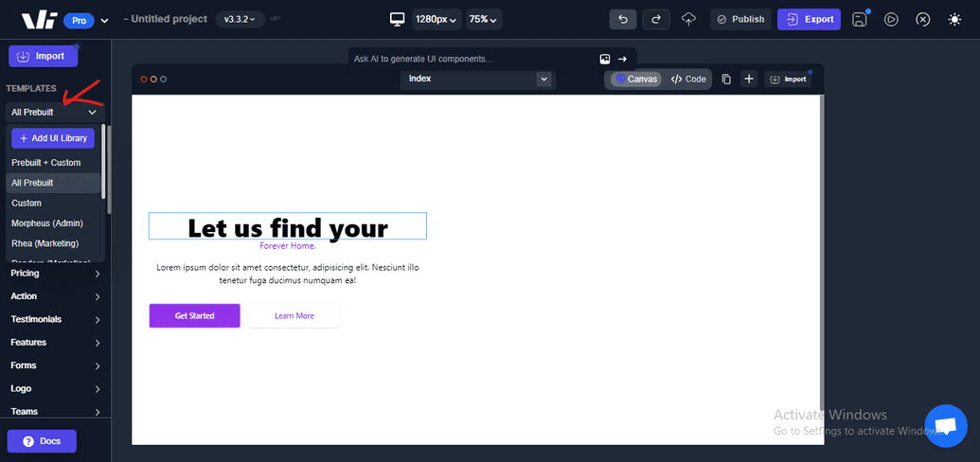Open the 75% zoom dropdown
Viewport: 980px width, 462px height.
click(x=484, y=19)
